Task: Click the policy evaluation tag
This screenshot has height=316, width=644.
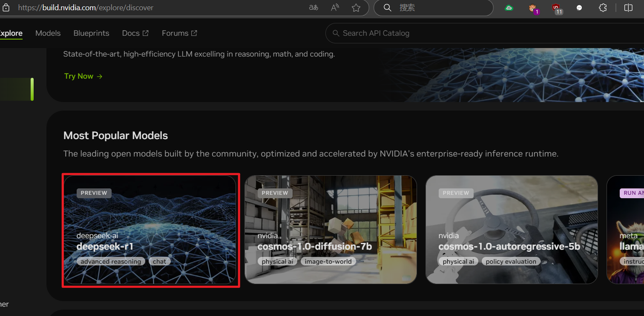Action: point(511,262)
